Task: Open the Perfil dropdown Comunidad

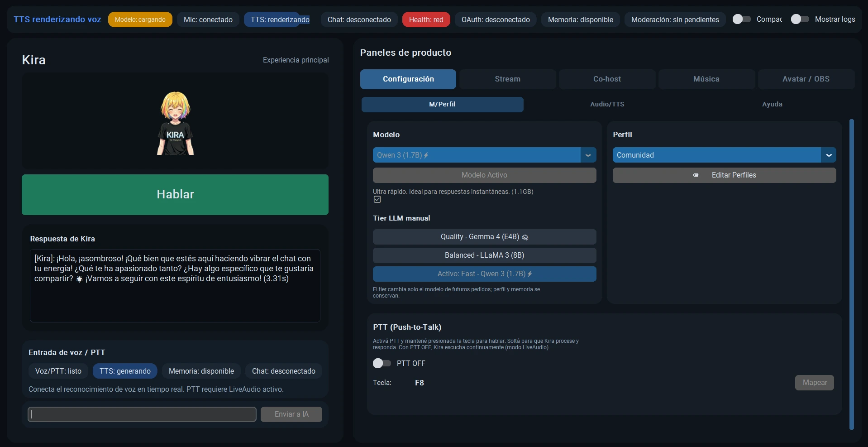Action: click(x=724, y=155)
